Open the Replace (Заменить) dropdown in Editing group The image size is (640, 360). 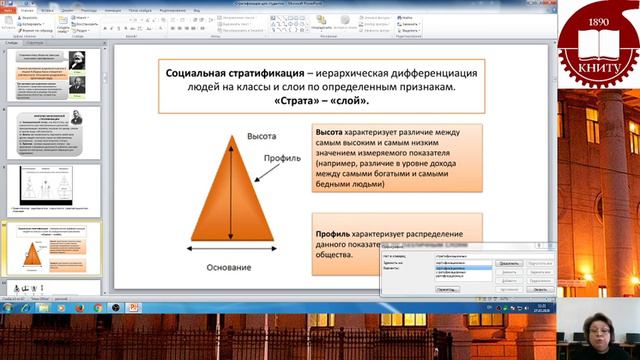click(409, 24)
